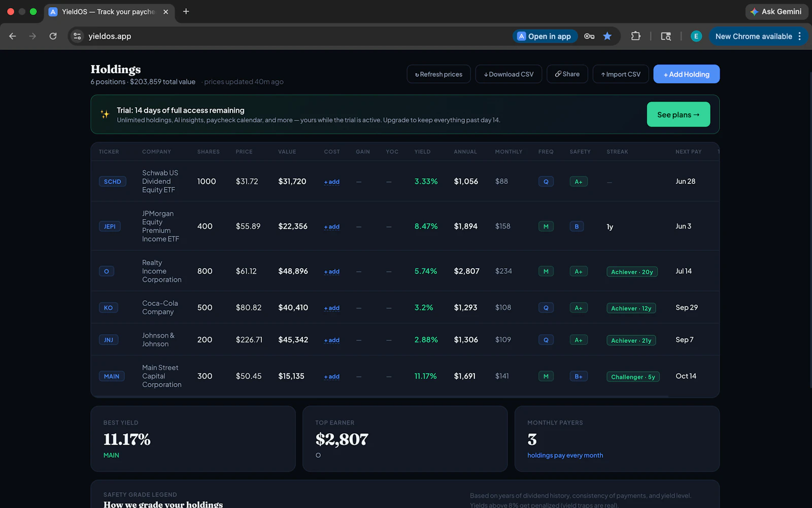Click Add Holding button

(x=687, y=74)
